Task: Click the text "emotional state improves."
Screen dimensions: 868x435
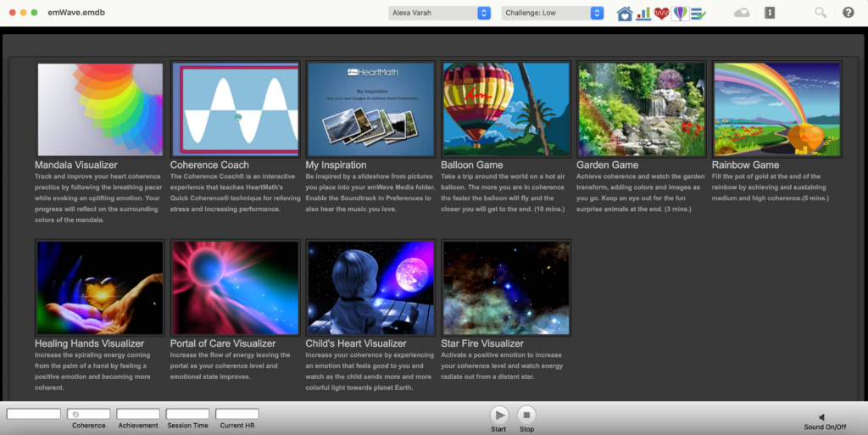Action: click(210, 376)
